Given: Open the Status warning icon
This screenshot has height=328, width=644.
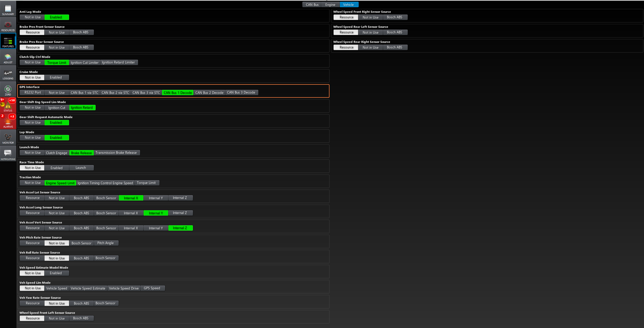Looking at the screenshot, I should (8, 106).
